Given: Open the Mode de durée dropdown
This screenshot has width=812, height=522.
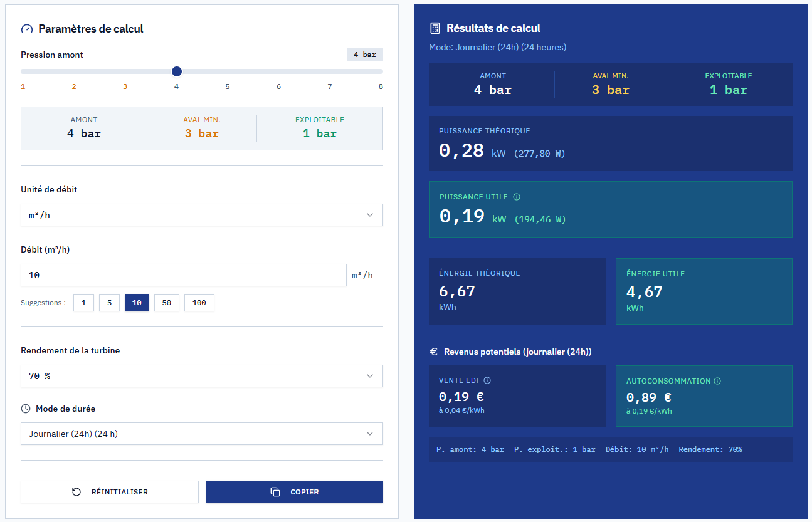Looking at the screenshot, I should [x=201, y=434].
